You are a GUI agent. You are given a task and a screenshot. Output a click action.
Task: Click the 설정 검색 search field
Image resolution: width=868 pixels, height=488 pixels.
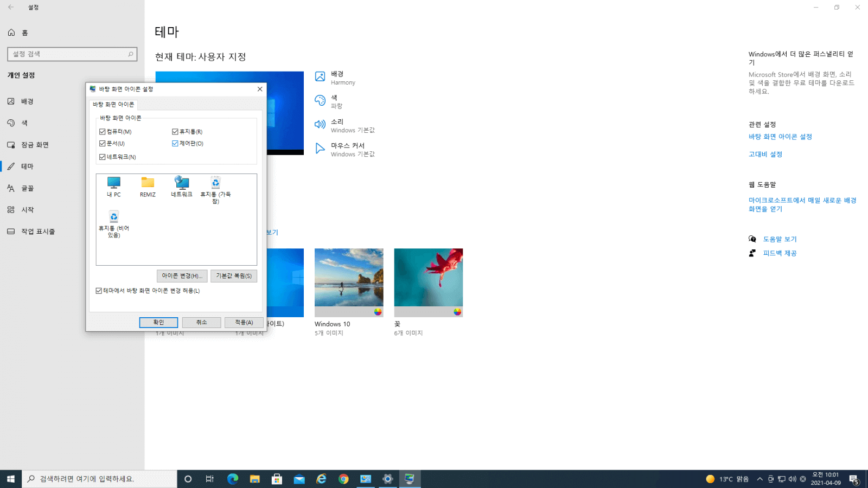point(72,54)
